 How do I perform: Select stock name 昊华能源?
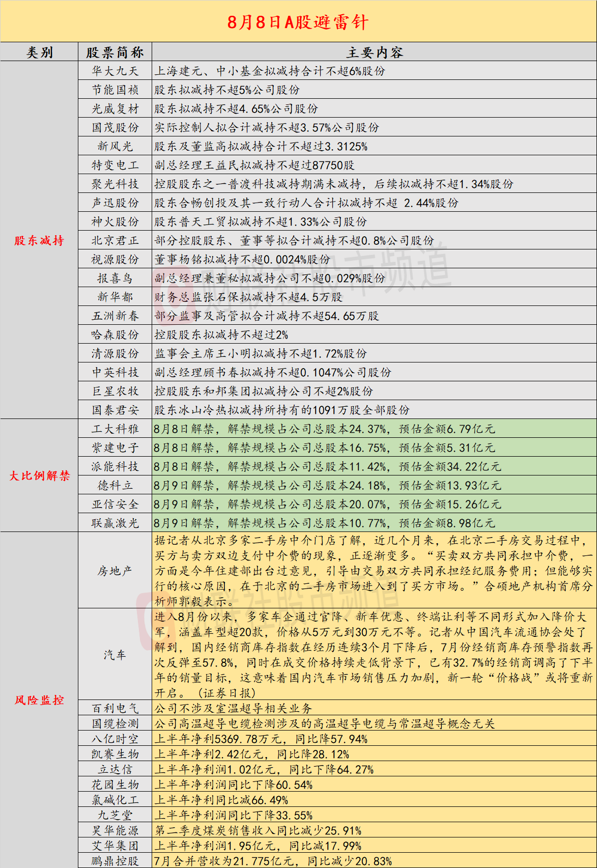(115, 830)
